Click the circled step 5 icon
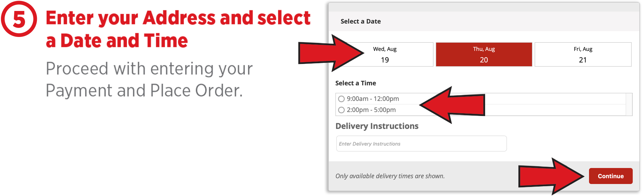Image resolution: width=644 pixels, height=196 pixels. coord(19,19)
